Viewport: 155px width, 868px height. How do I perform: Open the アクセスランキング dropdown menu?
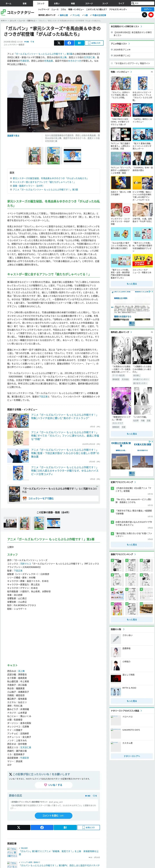pyautogui.click(x=118, y=9)
